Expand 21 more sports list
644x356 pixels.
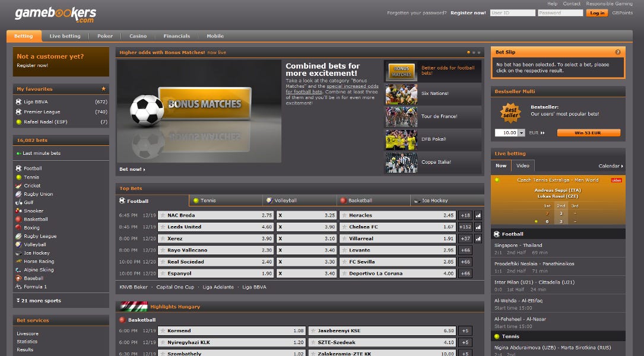[39, 301]
